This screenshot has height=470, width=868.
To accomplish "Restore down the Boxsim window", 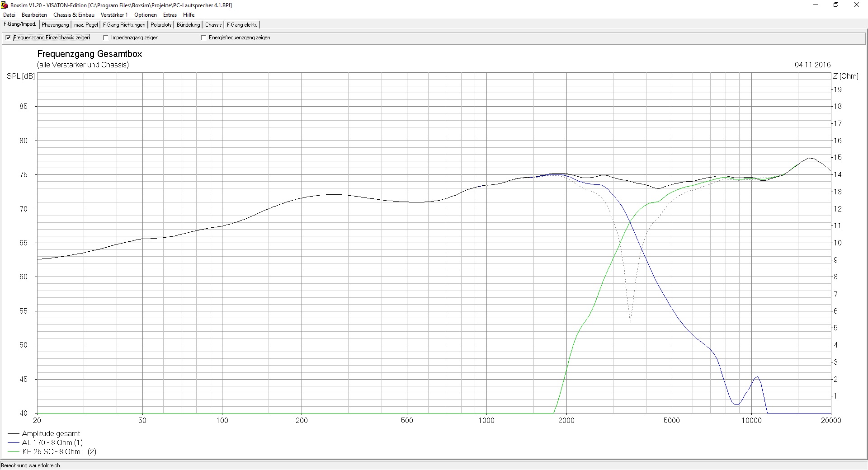I will (x=836, y=5).
